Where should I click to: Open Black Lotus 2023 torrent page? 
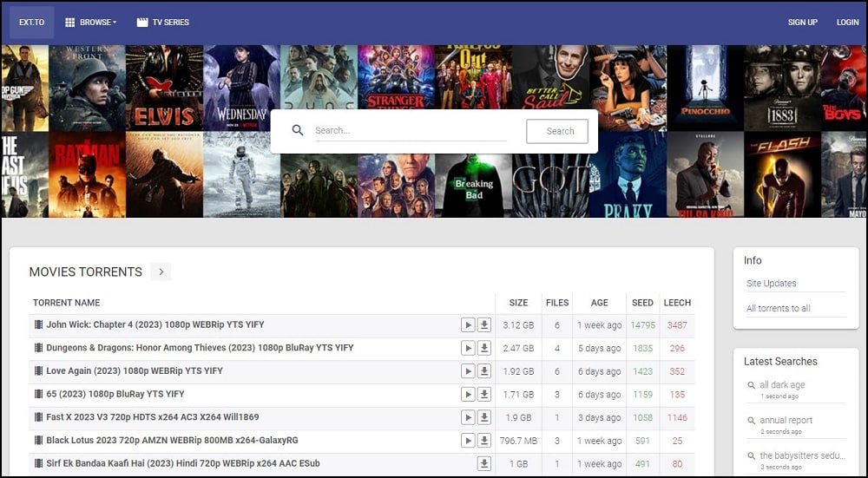coord(172,441)
